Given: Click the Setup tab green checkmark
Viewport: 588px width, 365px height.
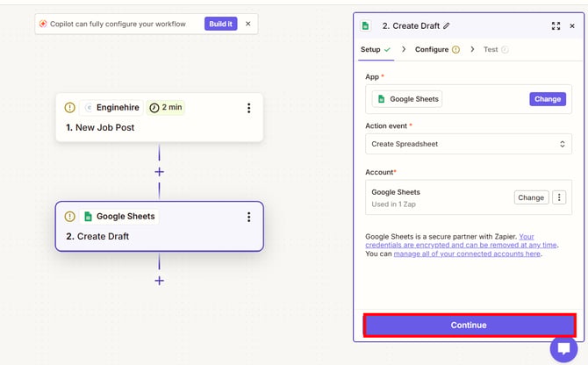Looking at the screenshot, I should coord(387,49).
